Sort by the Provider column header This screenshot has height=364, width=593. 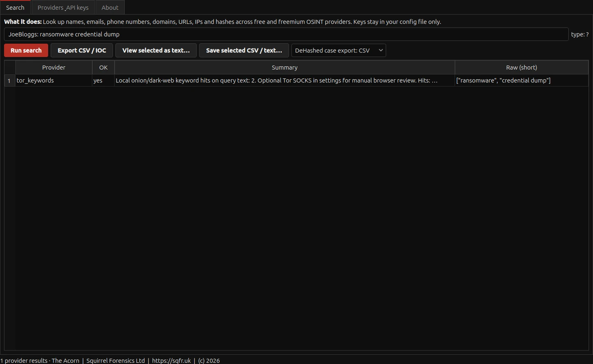coord(54,67)
